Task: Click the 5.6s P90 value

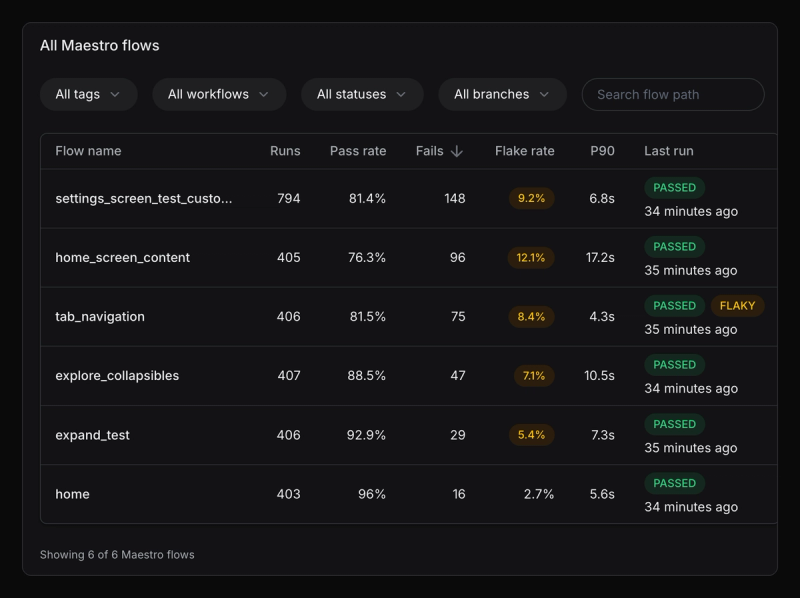Action: pos(602,494)
